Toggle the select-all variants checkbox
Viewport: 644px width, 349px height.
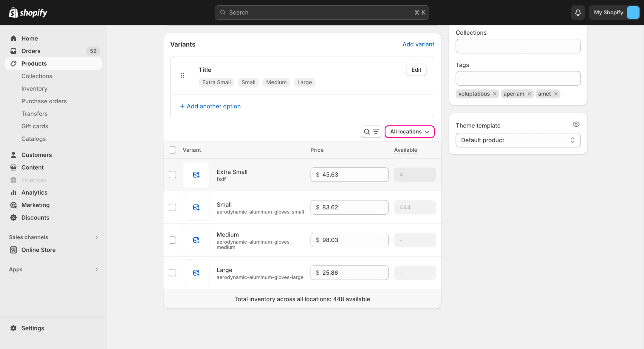[x=172, y=150]
